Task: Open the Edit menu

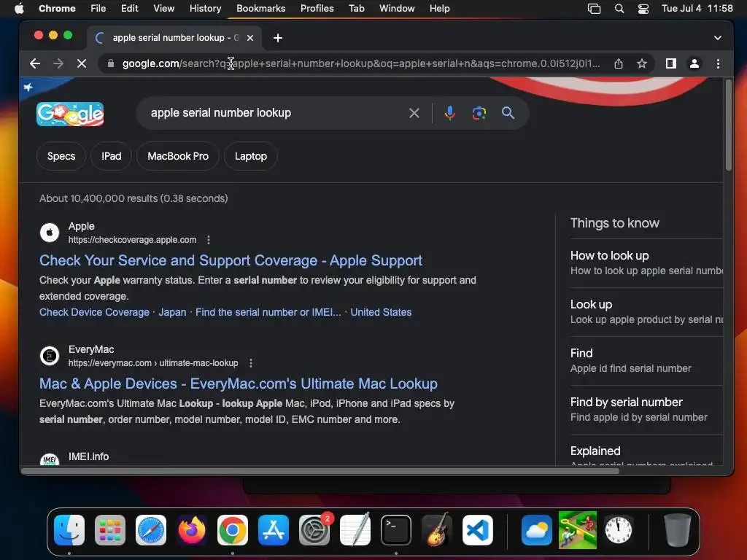Action: click(x=129, y=8)
